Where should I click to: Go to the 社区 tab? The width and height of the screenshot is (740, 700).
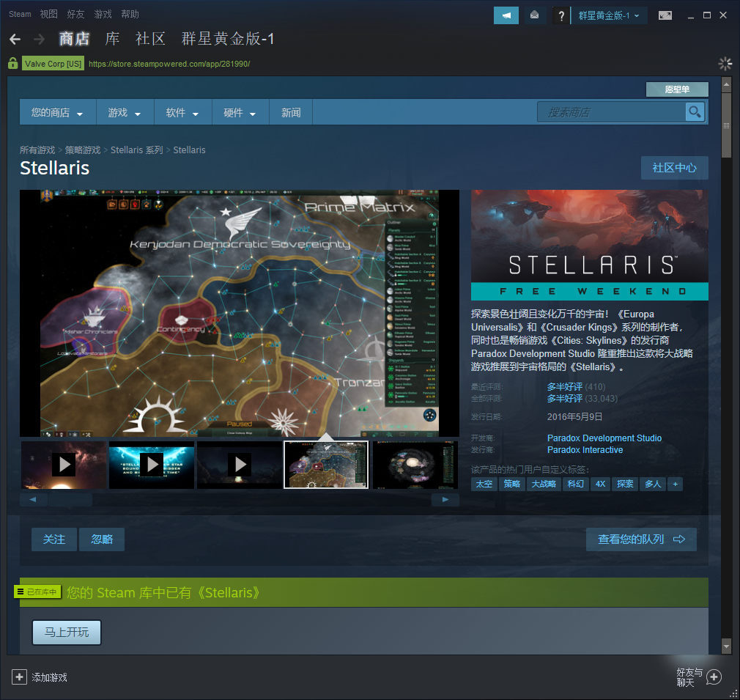tap(150, 39)
